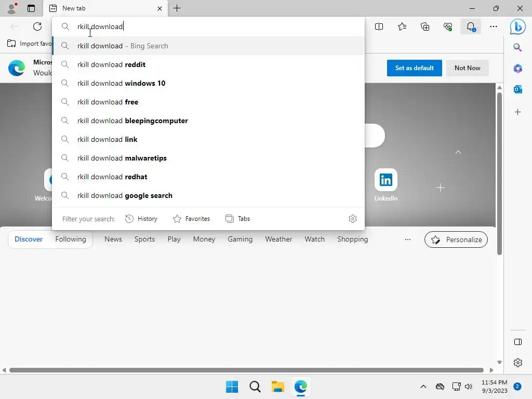Close the New tab tab
532x399 pixels.
click(x=160, y=8)
